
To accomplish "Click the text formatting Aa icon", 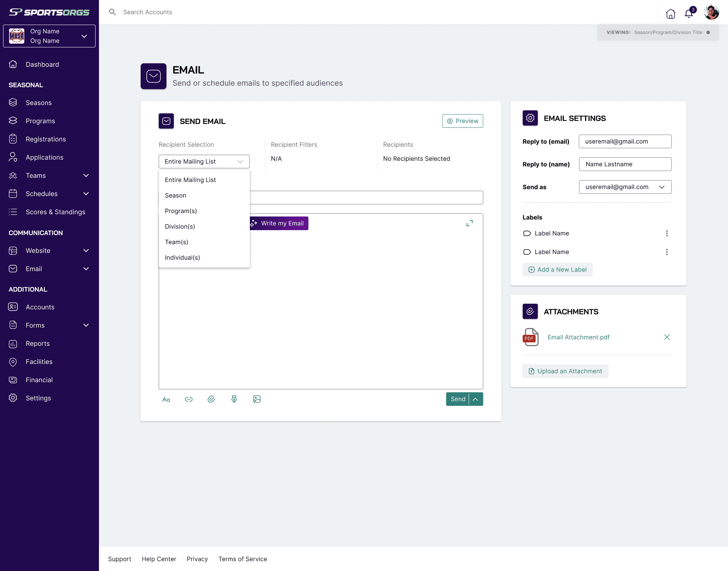I will click(166, 399).
